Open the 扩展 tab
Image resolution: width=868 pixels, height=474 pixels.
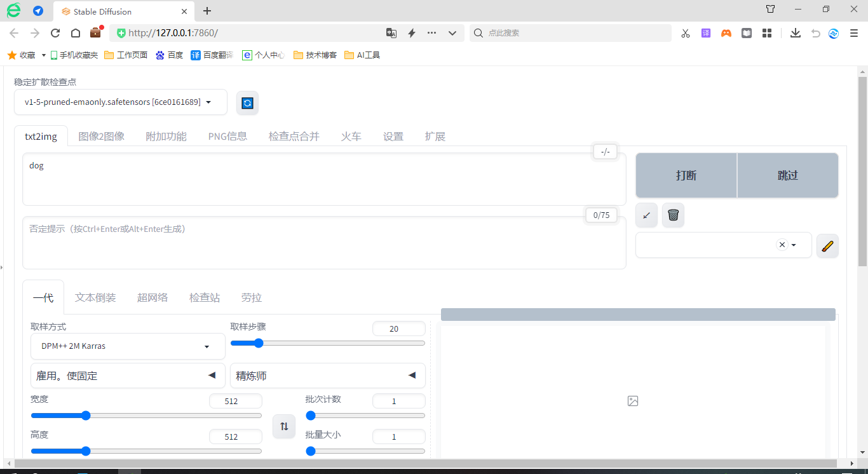pyautogui.click(x=435, y=136)
